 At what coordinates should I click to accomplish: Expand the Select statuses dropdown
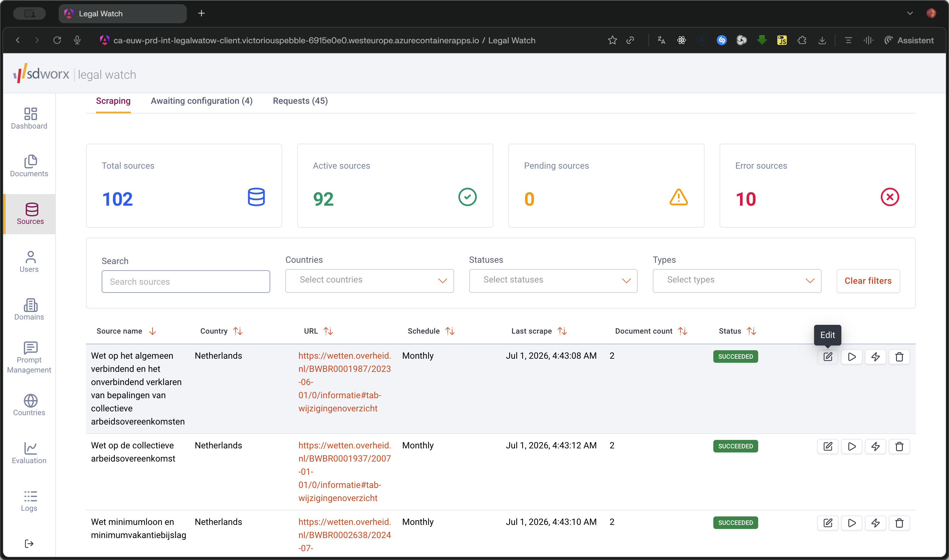[553, 281]
